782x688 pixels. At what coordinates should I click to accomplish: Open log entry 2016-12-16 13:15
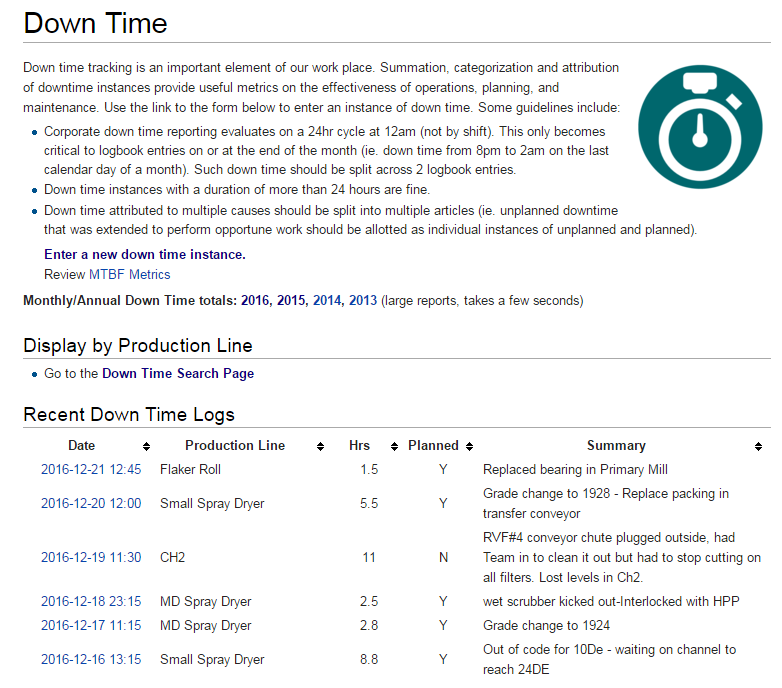point(91,659)
